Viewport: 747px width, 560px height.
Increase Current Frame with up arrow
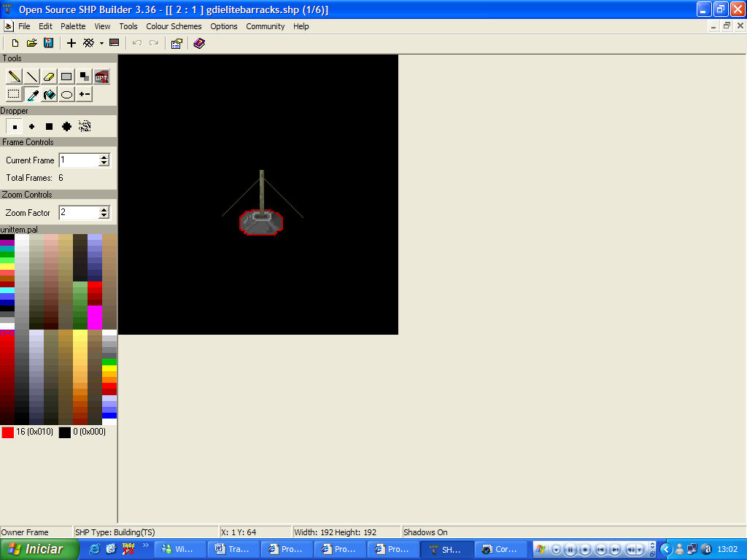point(104,157)
